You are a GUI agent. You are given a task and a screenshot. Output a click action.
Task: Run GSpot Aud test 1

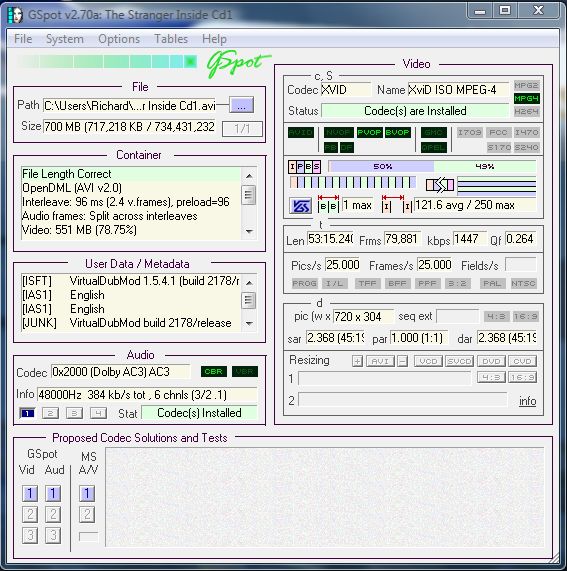point(53,493)
